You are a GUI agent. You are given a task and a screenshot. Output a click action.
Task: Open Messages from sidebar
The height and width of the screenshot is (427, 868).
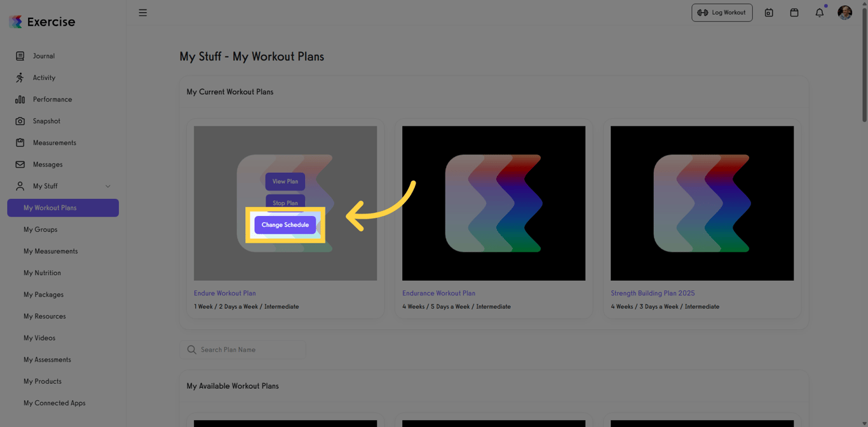pos(48,164)
